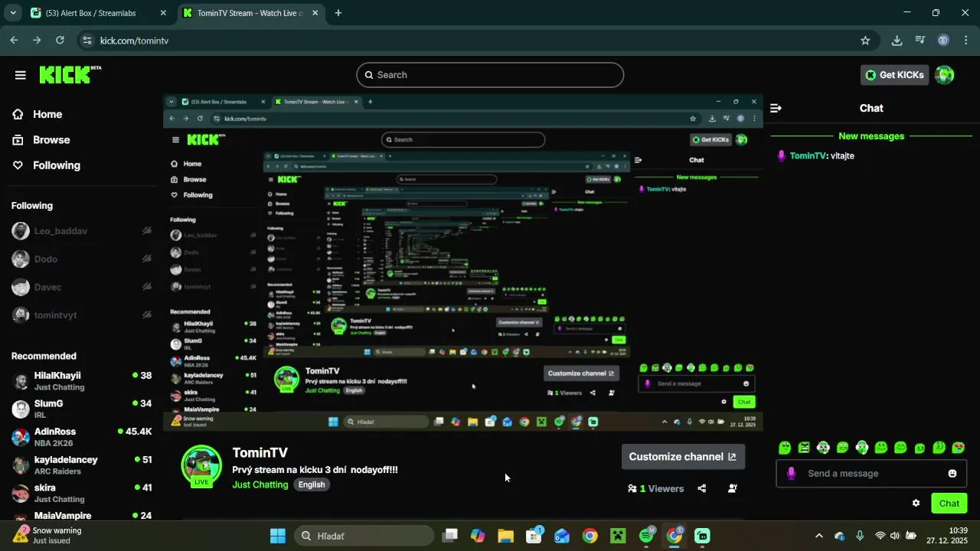The width and height of the screenshot is (980, 551).
Task: Open Dodo followed channel
Action: coord(81,259)
